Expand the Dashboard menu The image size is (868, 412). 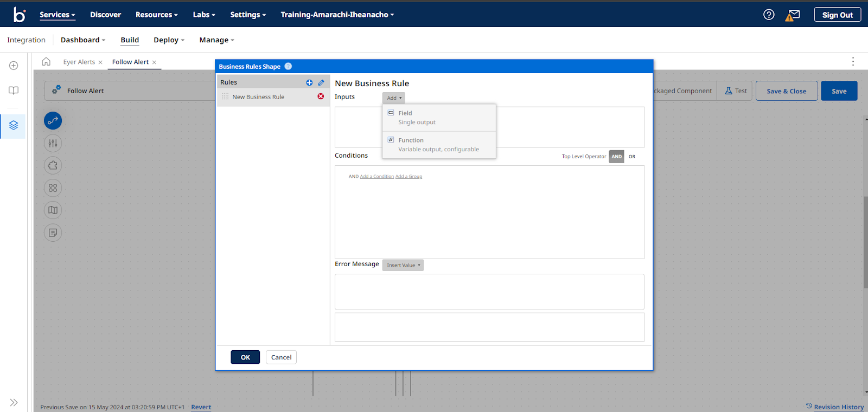pyautogui.click(x=83, y=40)
